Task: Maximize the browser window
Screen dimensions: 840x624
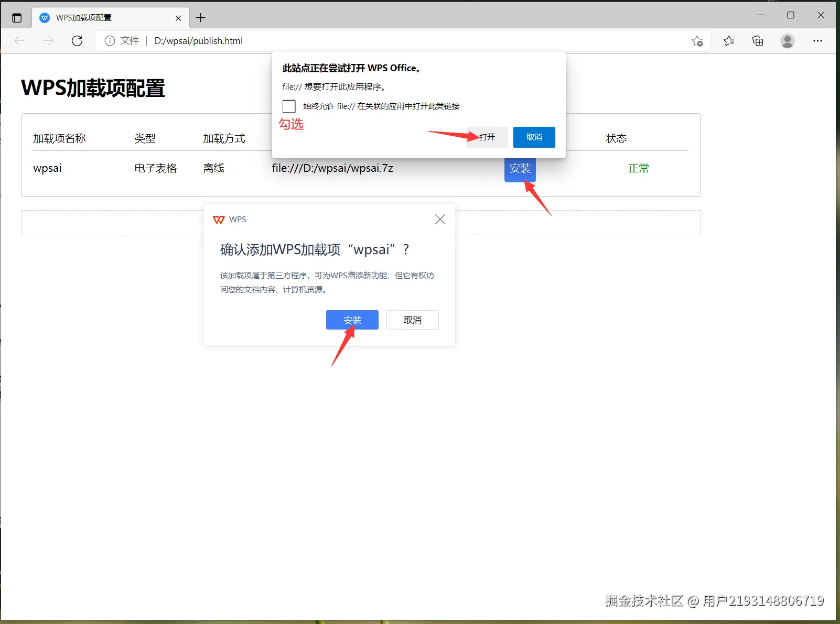Action: tap(791, 15)
